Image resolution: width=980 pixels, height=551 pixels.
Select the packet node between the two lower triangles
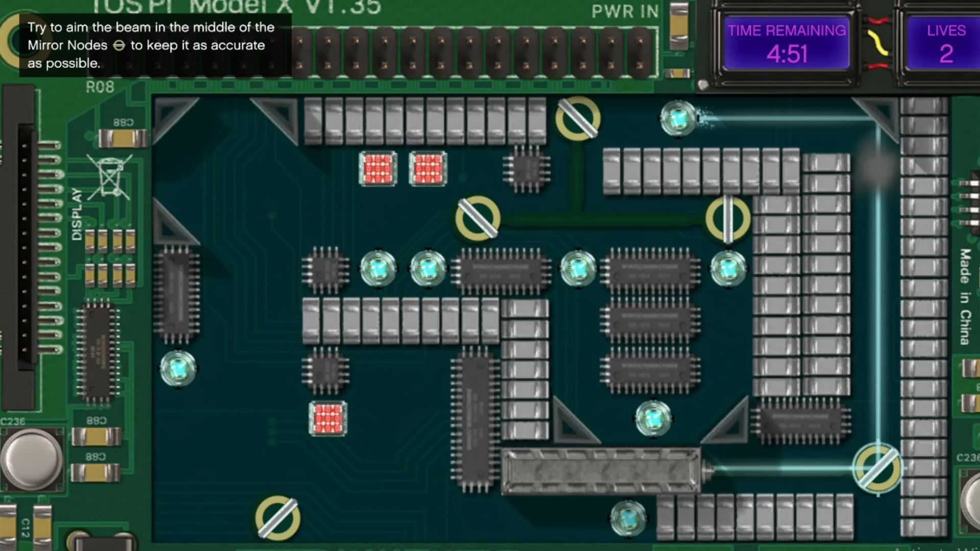click(653, 418)
